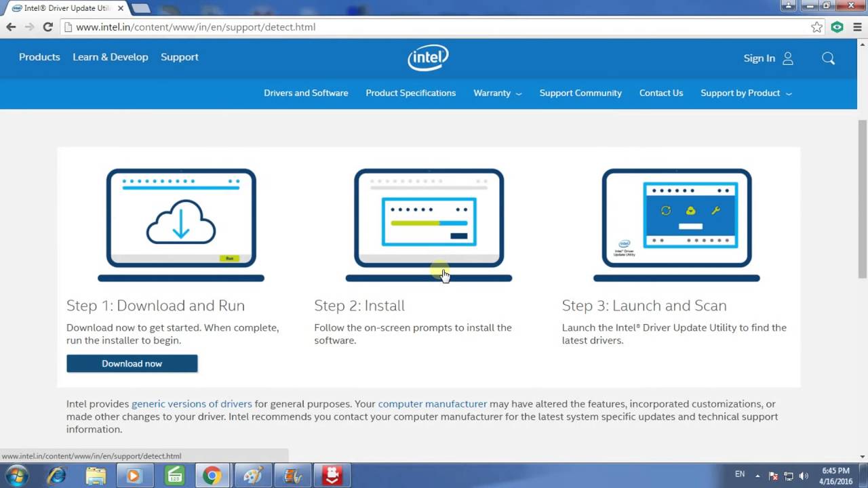Open Learn & Develop menu

coord(111,57)
